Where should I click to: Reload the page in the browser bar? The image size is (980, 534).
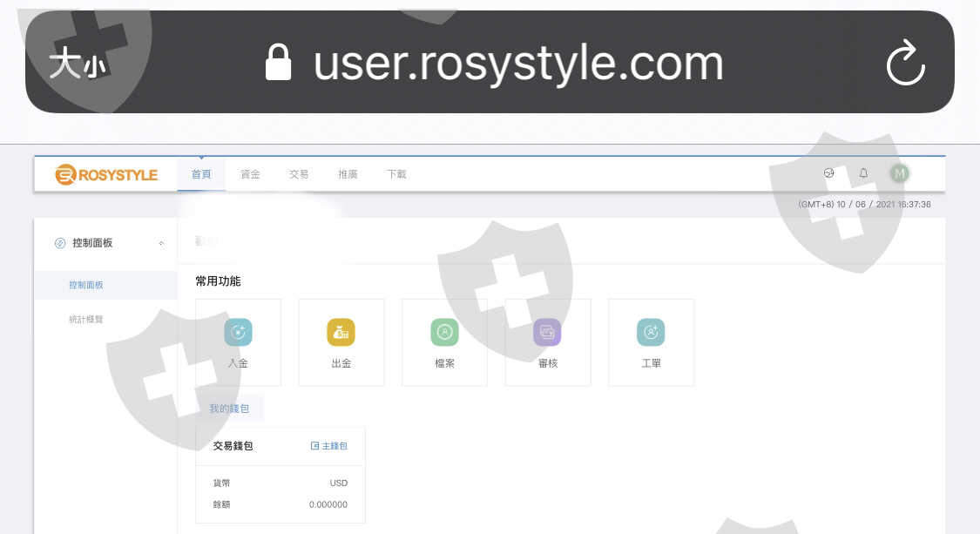pos(905,64)
